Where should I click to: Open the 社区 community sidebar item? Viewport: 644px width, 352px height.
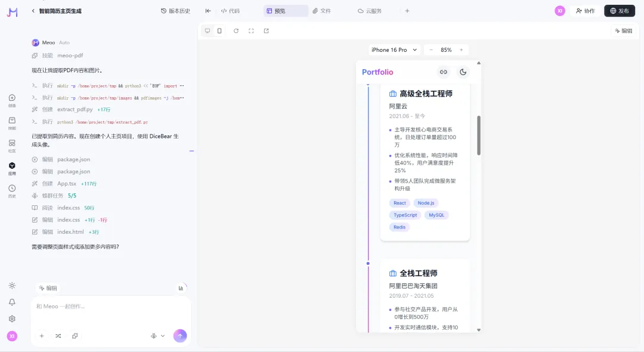tap(12, 146)
